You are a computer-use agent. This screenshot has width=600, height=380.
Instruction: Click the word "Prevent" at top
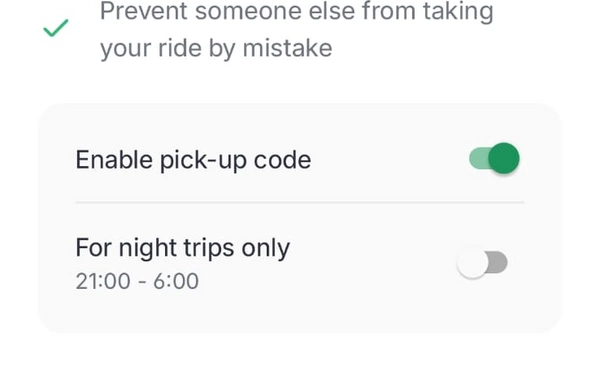point(144,11)
